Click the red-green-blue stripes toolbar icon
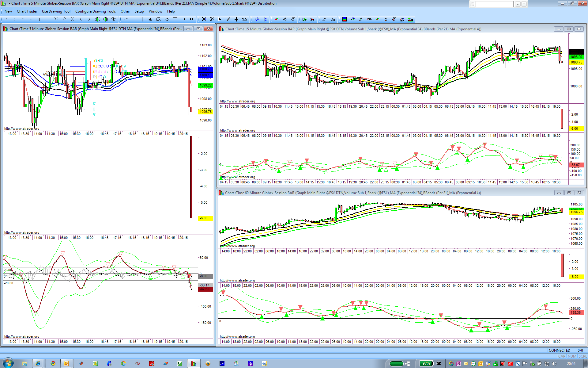This screenshot has width=588, height=368. (345, 19)
